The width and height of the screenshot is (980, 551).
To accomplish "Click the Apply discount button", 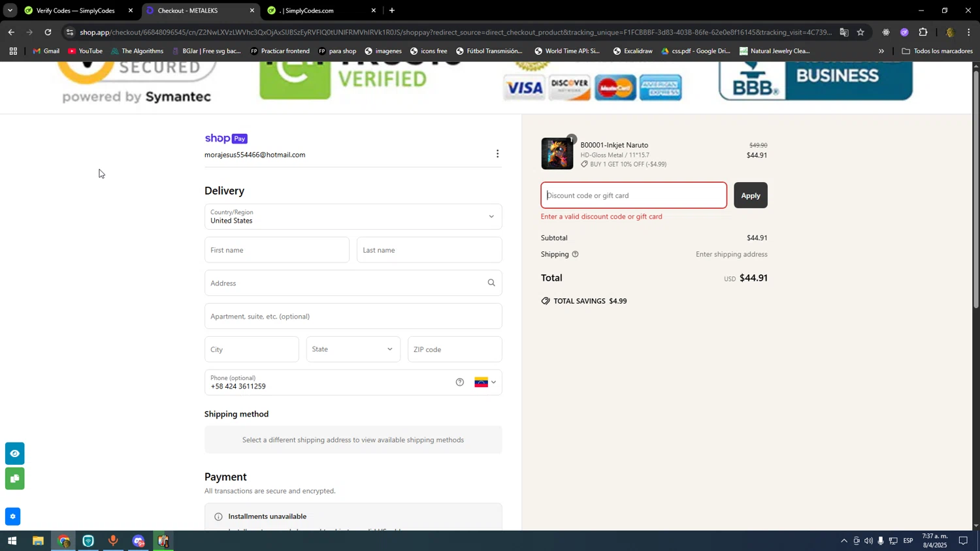I will coord(750,195).
